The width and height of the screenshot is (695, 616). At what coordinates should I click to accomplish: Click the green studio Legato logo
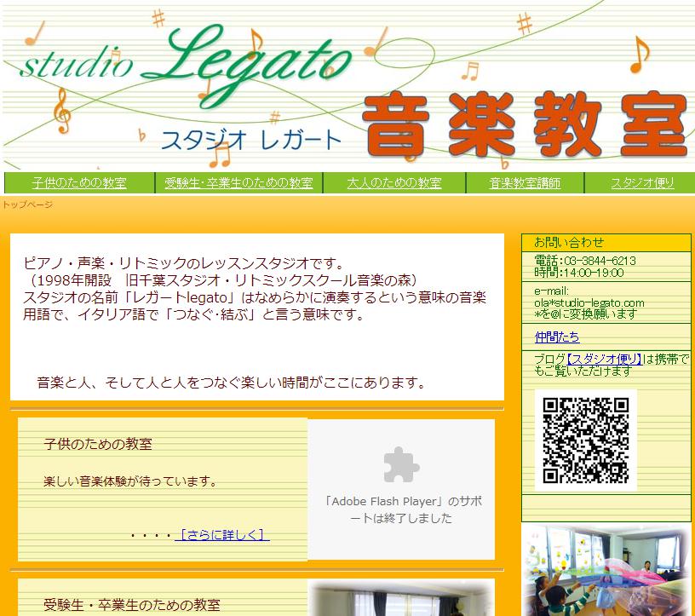coord(186,60)
